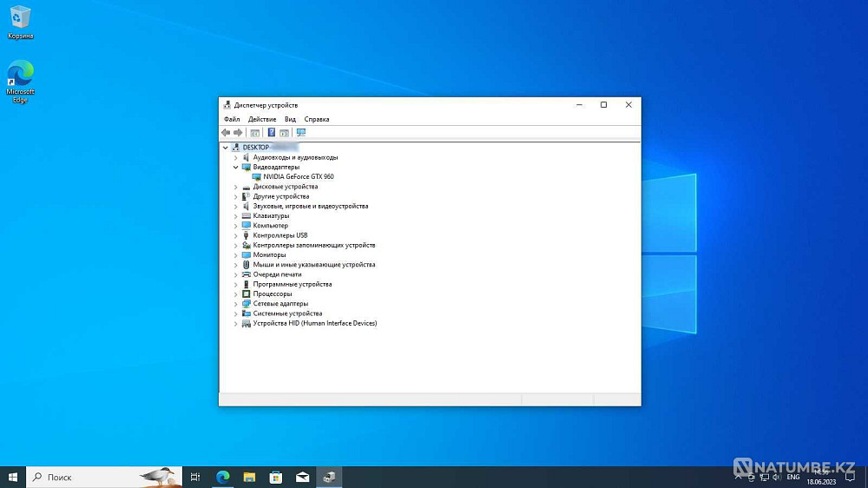868x488 pixels.
Task: Expand the Компьютер category
Action: tap(236, 226)
